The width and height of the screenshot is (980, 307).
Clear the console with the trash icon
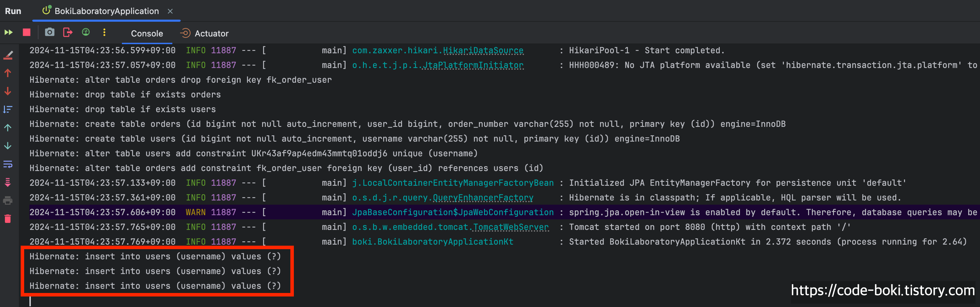point(8,219)
